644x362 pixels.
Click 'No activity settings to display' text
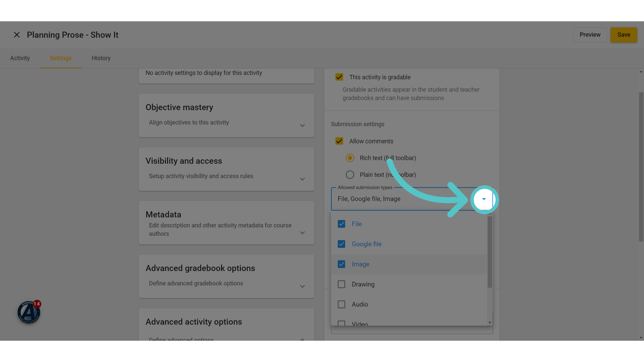(204, 73)
